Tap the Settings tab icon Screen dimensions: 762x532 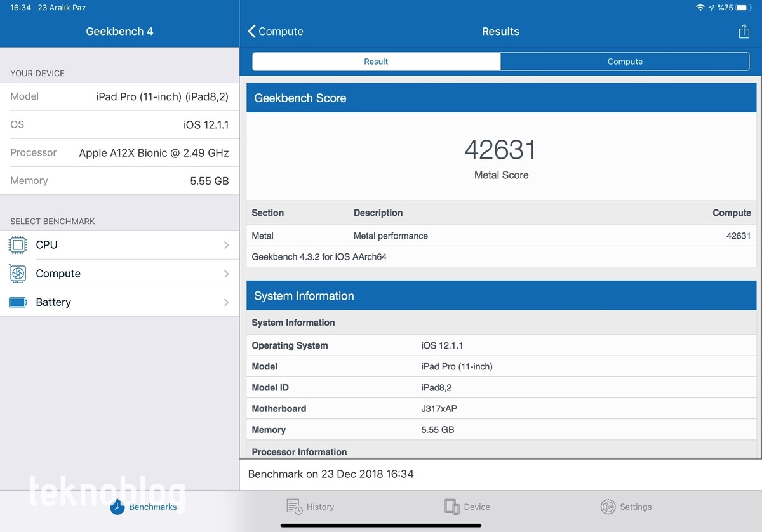(608, 507)
